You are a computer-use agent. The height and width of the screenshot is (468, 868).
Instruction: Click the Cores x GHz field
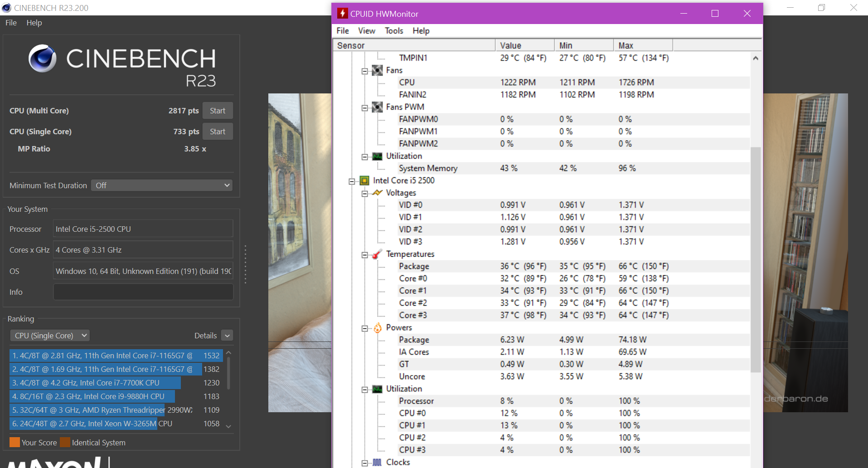click(x=143, y=250)
